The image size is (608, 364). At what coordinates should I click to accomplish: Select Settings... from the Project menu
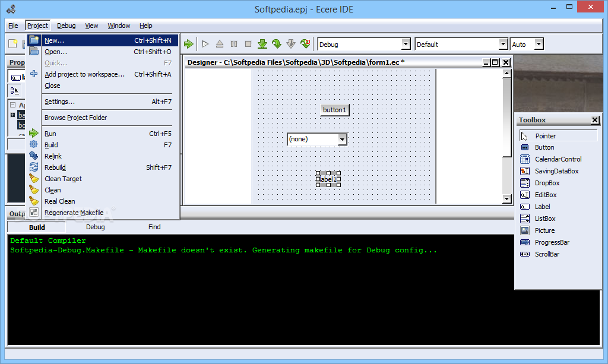pyautogui.click(x=103, y=102)
